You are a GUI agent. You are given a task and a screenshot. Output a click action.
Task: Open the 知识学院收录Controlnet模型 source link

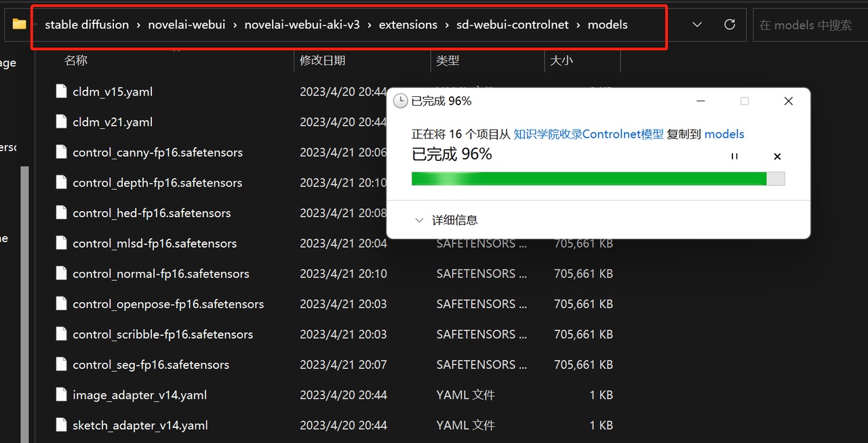[589, 134]
